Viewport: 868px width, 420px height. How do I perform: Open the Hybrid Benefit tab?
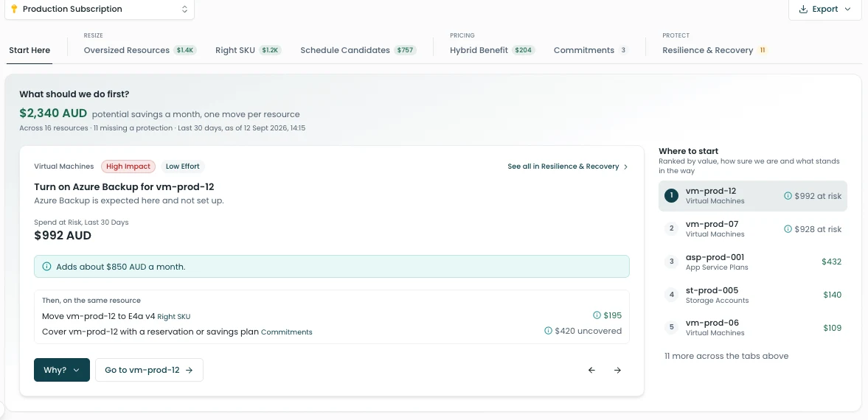(492, 50)
